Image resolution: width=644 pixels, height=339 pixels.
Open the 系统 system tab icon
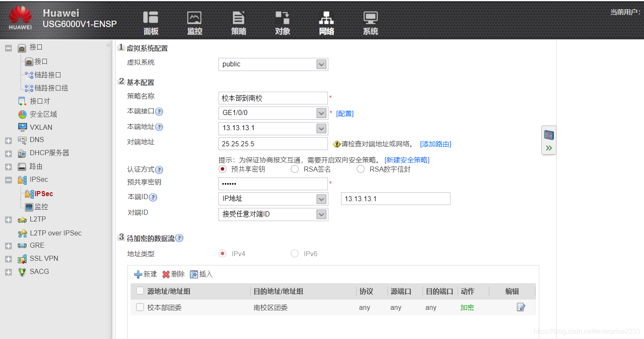click(370, 23)
